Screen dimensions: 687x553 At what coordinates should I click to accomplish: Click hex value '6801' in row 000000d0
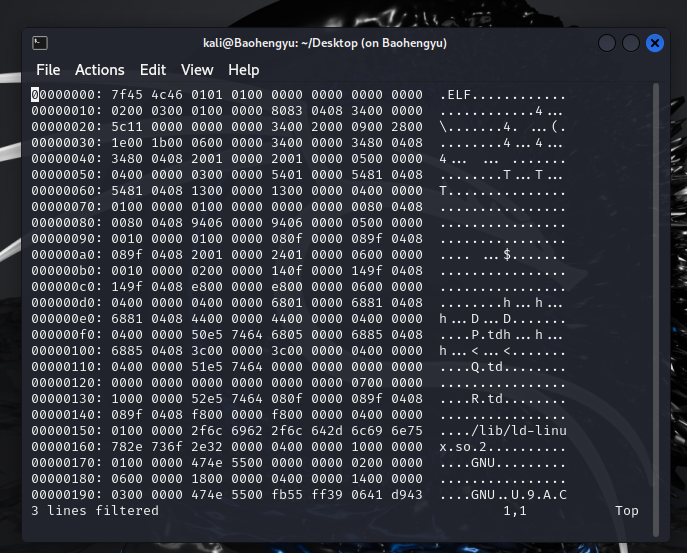pyautogui.click(x=287, y=302)
